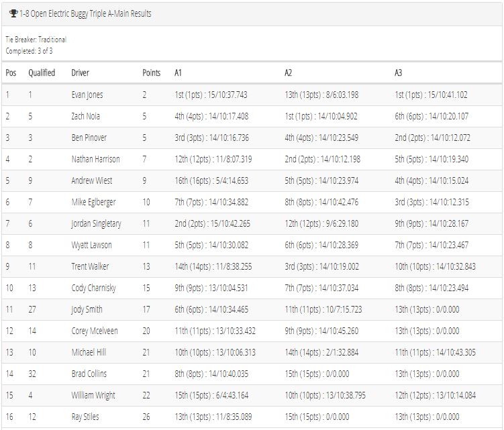
Task: Click Andrew Wiest's A1 result cell
Action: (x=211, y=180)
